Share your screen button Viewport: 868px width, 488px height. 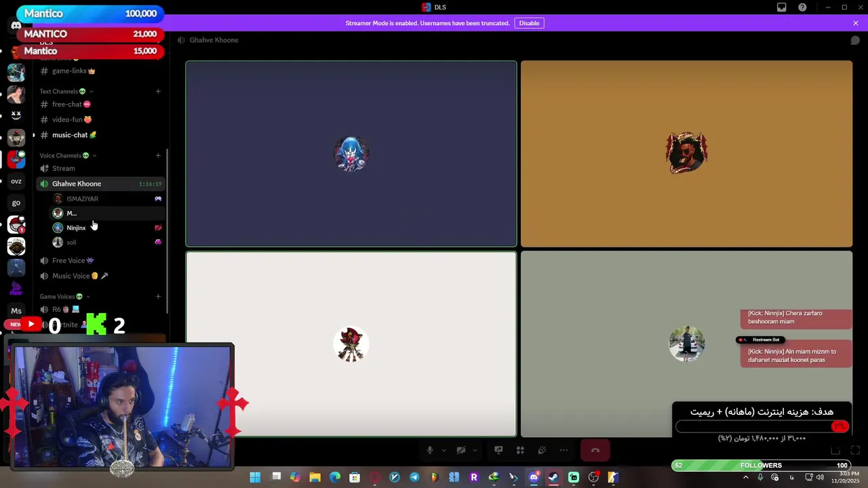pyautogui.click(x=498, y=450)
